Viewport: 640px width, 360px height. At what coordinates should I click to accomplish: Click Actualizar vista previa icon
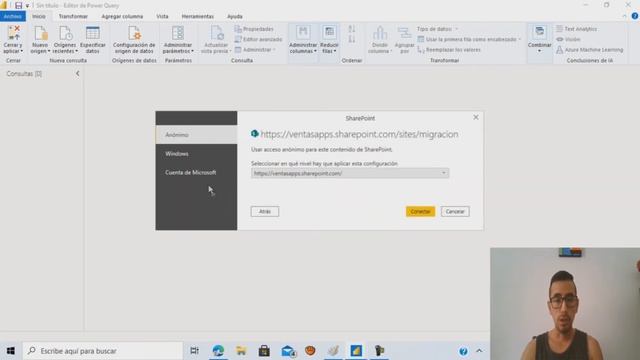click(216, 39)
